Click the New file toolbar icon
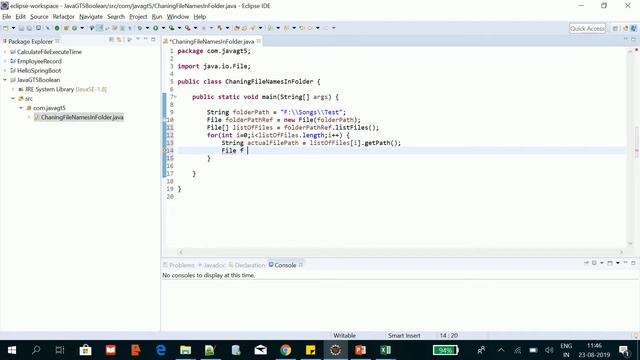This screenshot has width=640, height=360. pos(6,28)
